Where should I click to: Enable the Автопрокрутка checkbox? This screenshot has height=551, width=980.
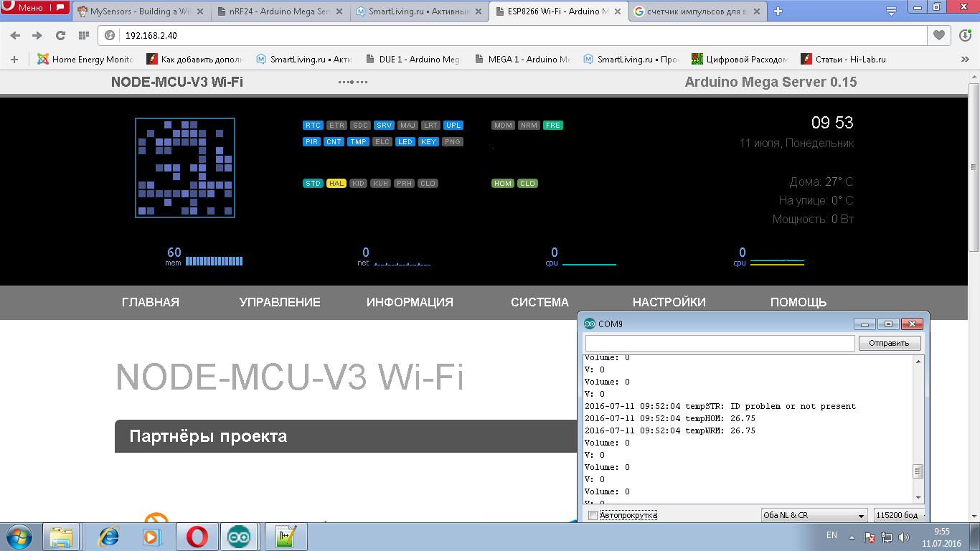pyautogui.click(x=593, y=515)
